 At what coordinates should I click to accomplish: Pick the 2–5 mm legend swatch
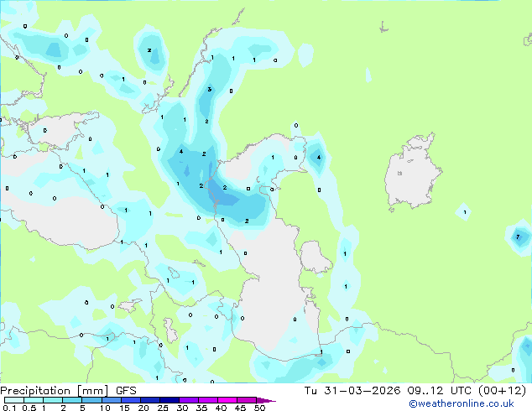click(72, 400)
